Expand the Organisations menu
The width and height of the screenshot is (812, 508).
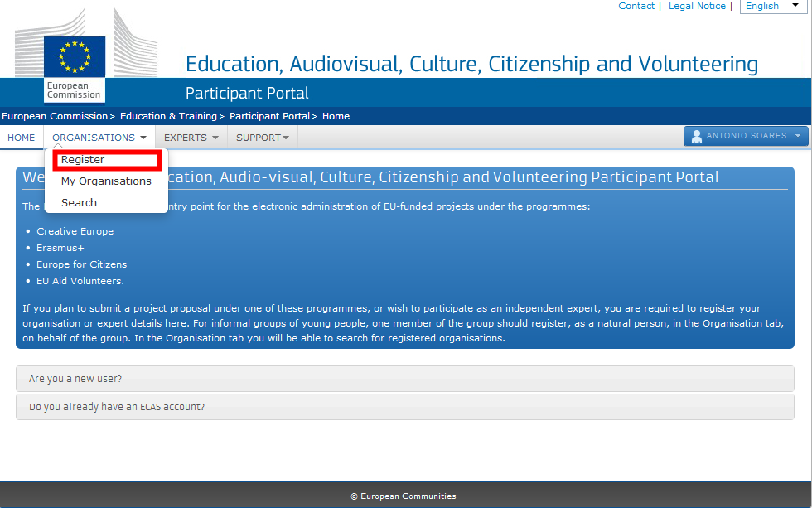click(x=99, y=138)
